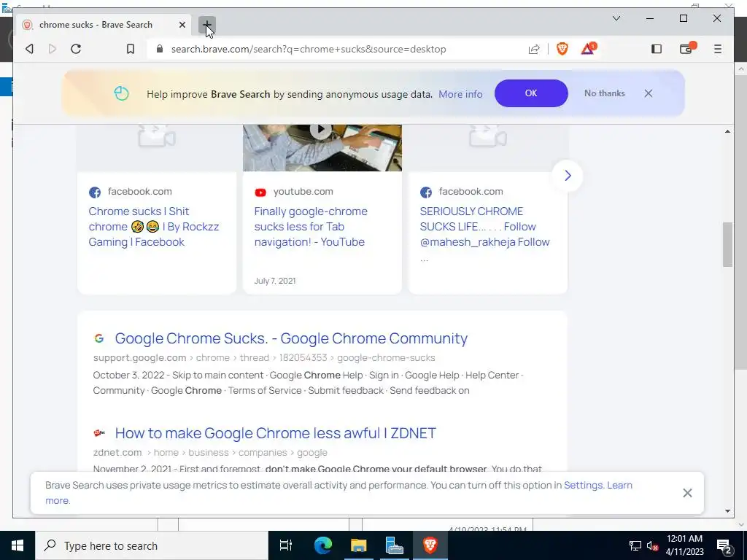Open Google Chrome Sucks community result
The width and height of the screenshot is (747, 560).
click(291, 338)
